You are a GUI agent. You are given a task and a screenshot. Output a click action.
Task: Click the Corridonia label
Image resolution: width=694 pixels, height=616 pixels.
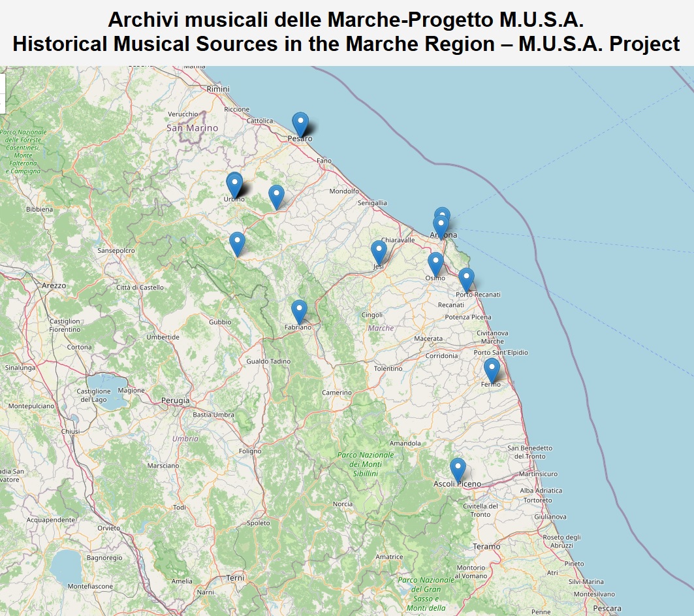point(442,356)
